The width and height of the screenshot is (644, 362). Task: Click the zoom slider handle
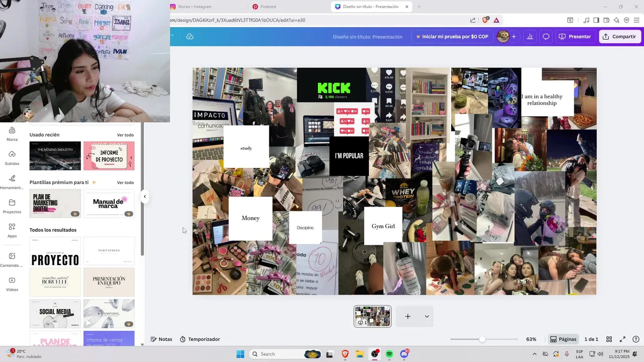point(482,339)
